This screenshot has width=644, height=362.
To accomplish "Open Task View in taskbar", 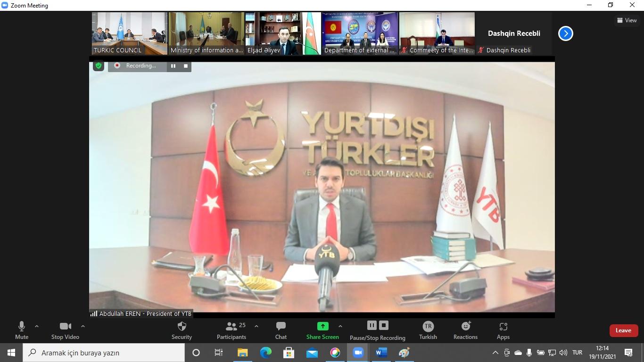I will coord(219,353).
